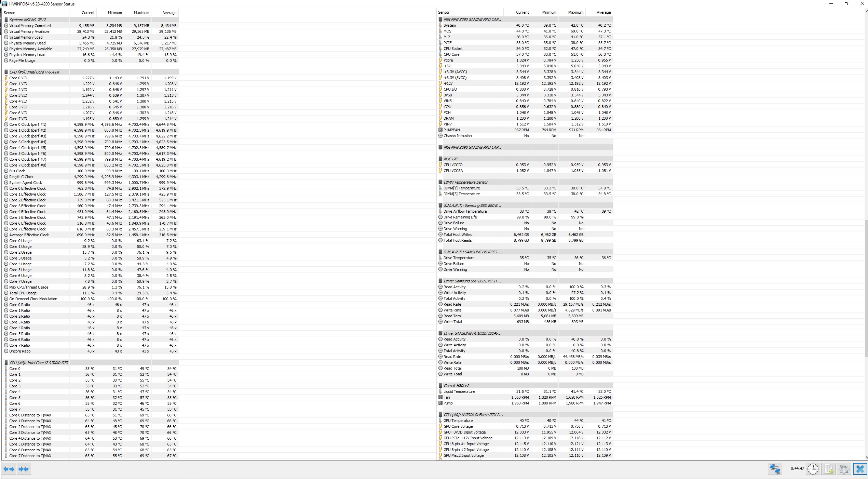Click the vertical scrollbar down arrow
Screen dimensions: 868x479
coord(866,457)
